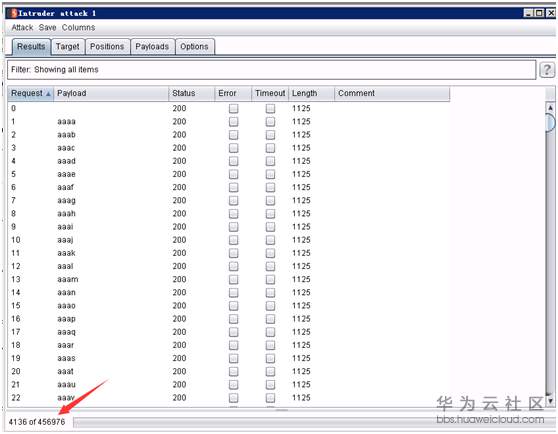Select payload aaat row
The width and height of the screenshot is (558, 434).
tap(228, 372)
